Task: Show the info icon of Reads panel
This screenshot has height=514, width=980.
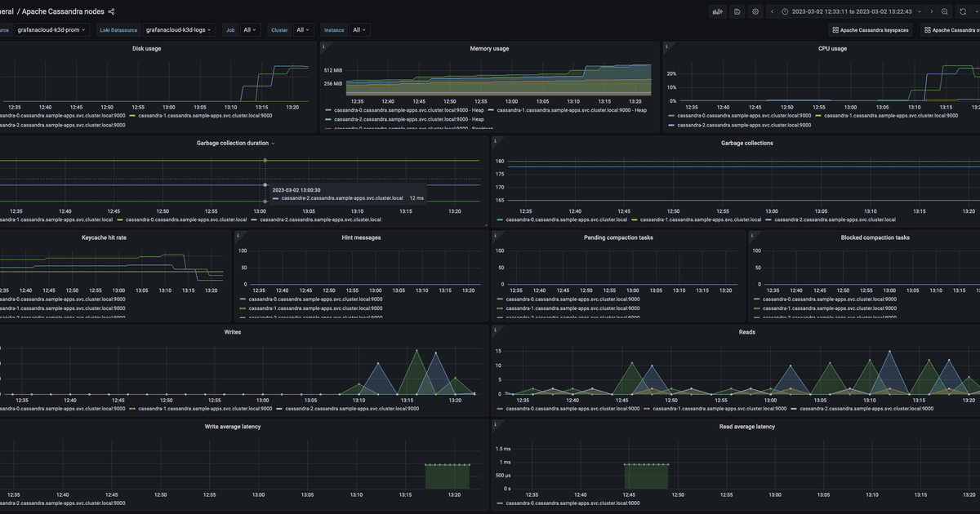Action: pyautogui.click(x=496, y=331)
